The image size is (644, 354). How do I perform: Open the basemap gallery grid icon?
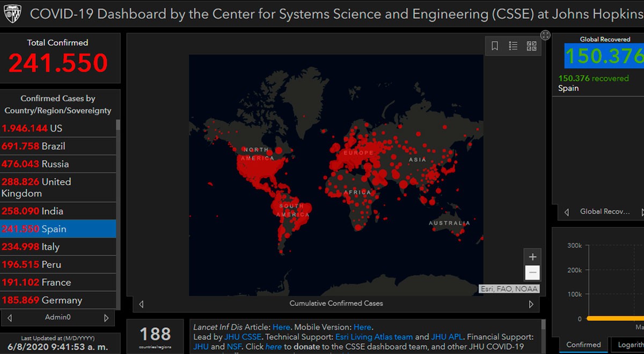[x=531, y=46]
